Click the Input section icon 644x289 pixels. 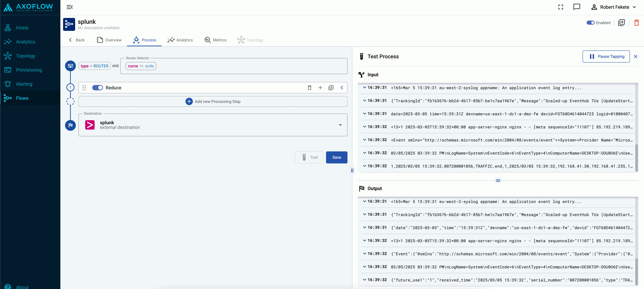click(x=361, y=75)
